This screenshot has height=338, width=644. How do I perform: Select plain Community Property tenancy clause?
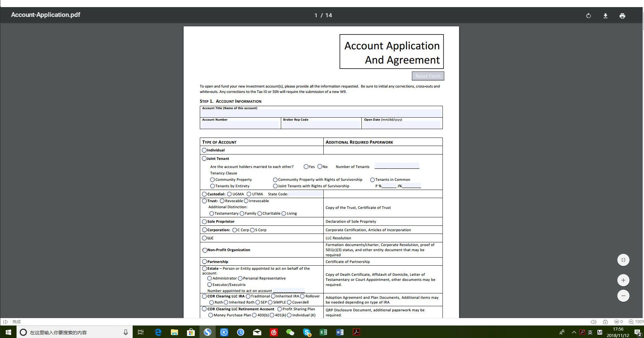(212, 180)
